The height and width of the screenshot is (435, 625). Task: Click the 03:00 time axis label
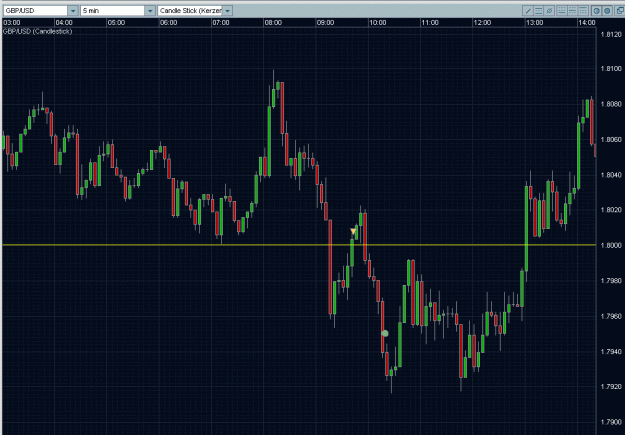[x=12, y=23]
